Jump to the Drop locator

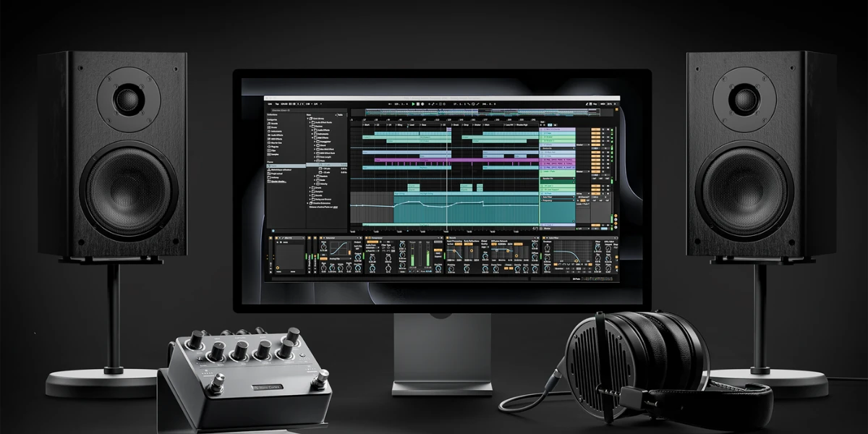[466, 125]
